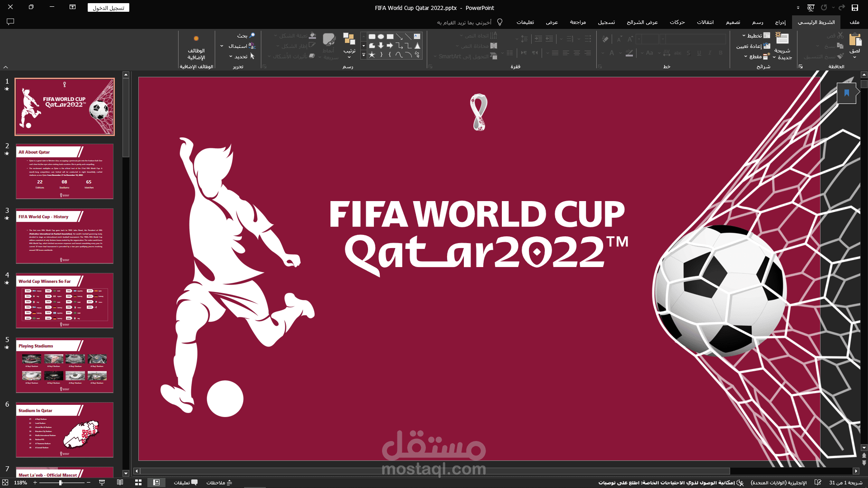Viewport: 868px width, 488px height.
Task: Click the spelling check icon in status bar
Action: point(817,483)
